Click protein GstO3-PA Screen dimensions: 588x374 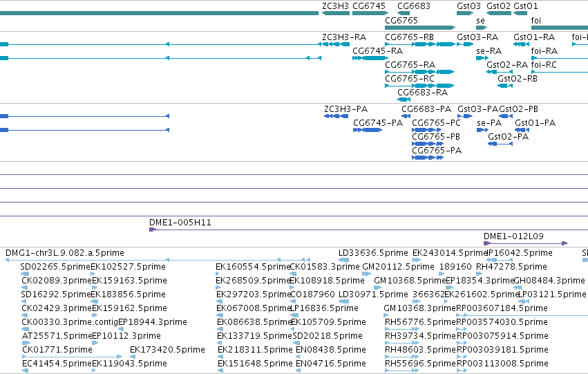[465, 116]
